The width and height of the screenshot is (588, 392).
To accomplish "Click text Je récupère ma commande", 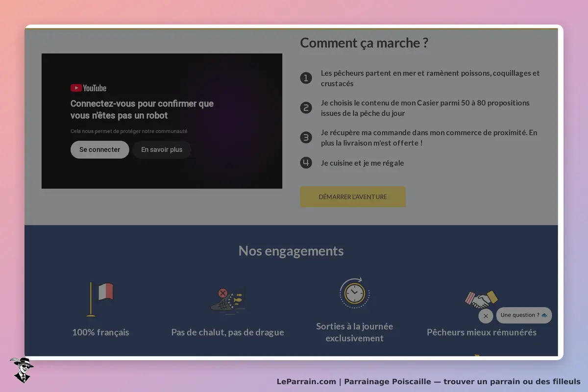I will pos(429,138).
